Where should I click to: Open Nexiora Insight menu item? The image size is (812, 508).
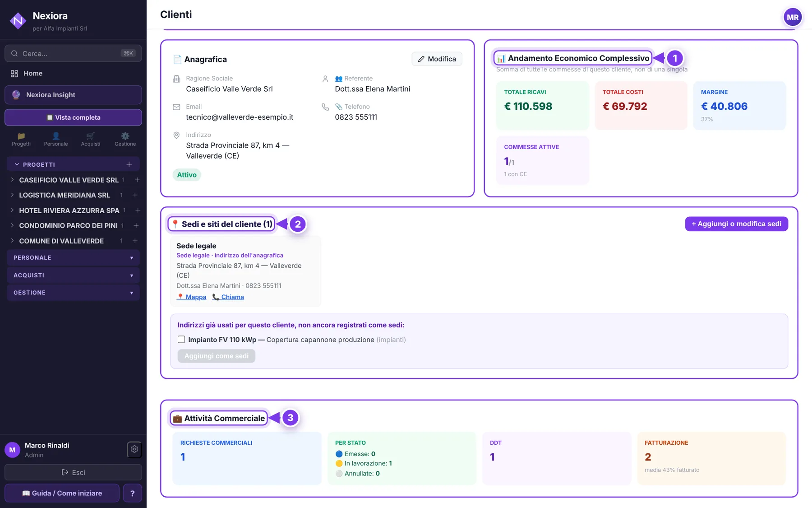click(73, 95)
